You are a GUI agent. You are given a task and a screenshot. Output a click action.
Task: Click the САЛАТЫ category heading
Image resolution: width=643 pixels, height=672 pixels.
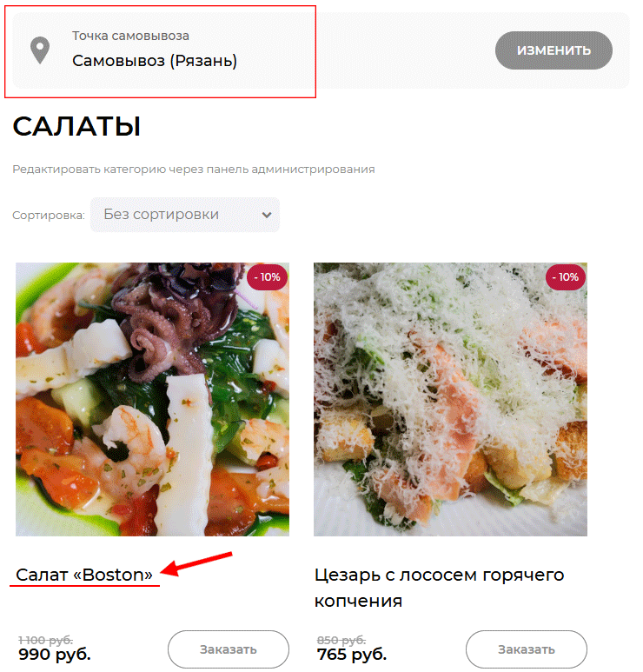click(x=76, y=126)
